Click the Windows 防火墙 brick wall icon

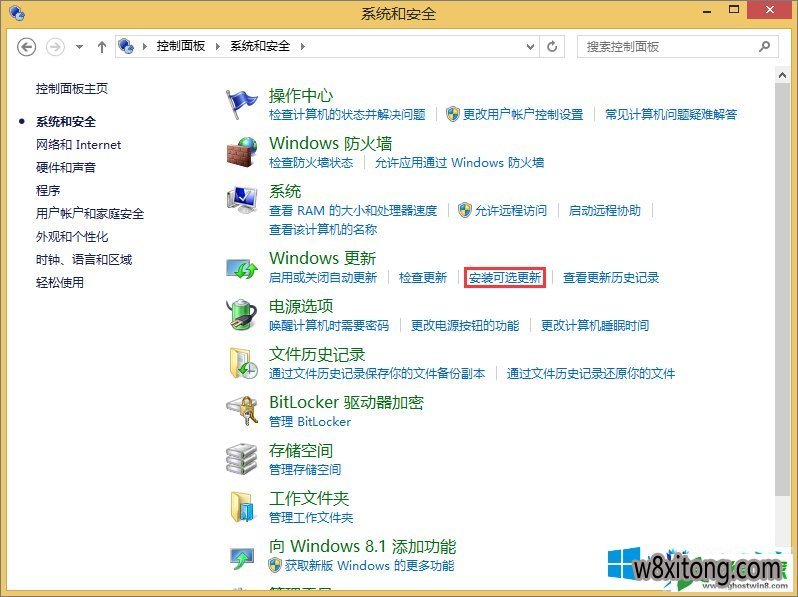click(x=242, y=152)
